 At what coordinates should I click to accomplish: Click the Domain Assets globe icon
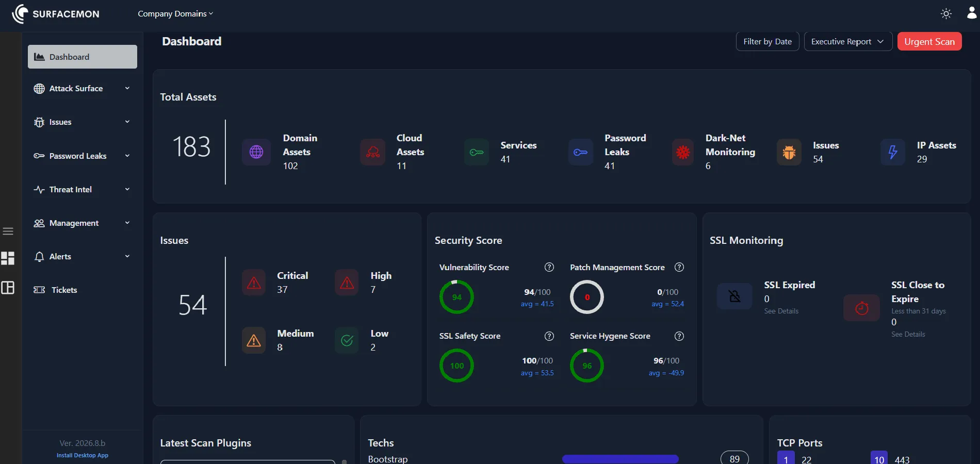pos(256,152)
